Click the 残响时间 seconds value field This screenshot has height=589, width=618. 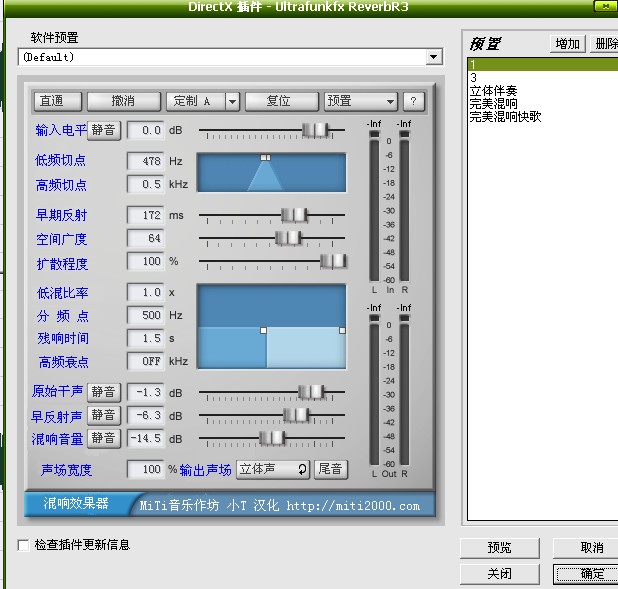coord(145,338)
